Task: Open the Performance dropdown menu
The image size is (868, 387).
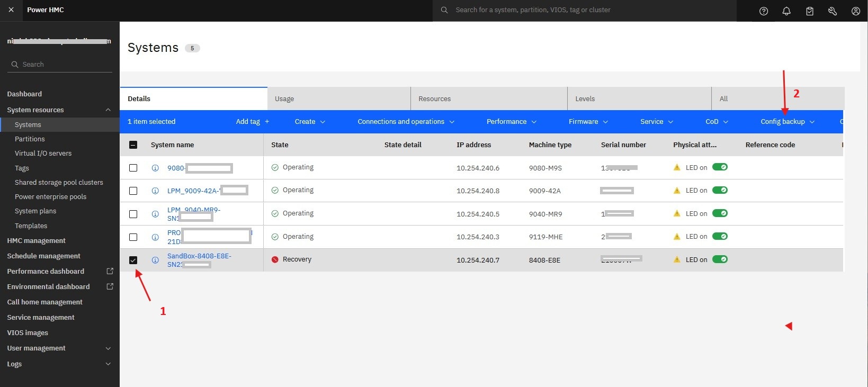Action: (x=512, y=122)
